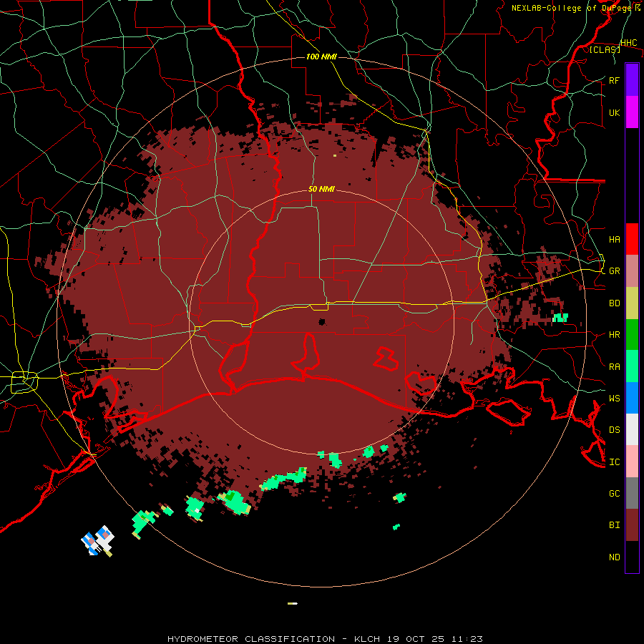Image resolution: width=644 pixels, height=644 pixels.
Task: Click the HYDROMETEOR CLASSIFICATION title text
Action: coord(251,639)
